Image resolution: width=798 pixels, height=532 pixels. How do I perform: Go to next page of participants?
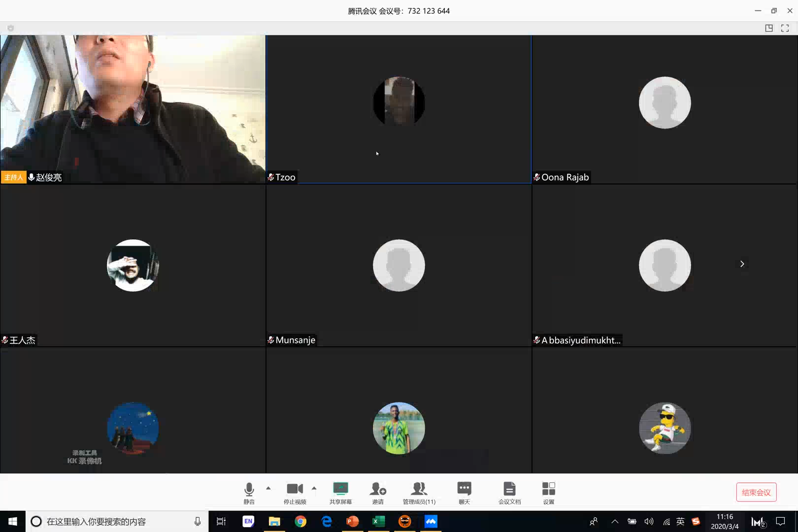pyautogui.click(x=742, y=264)
